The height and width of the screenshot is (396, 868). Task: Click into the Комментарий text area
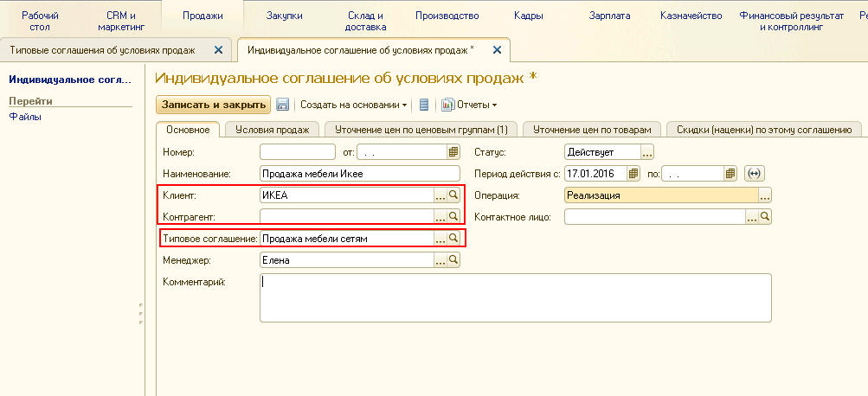pyautogui.click(x=515, y=297)
